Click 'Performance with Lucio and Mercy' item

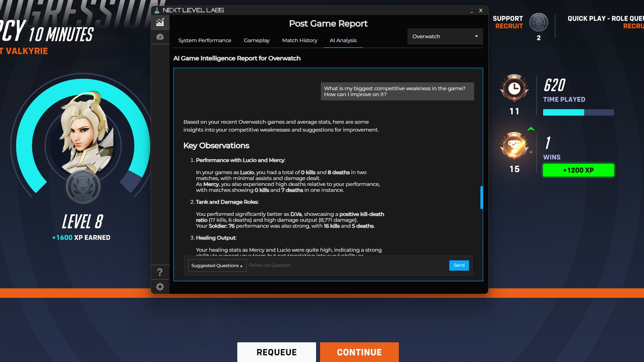pos(240,160)
